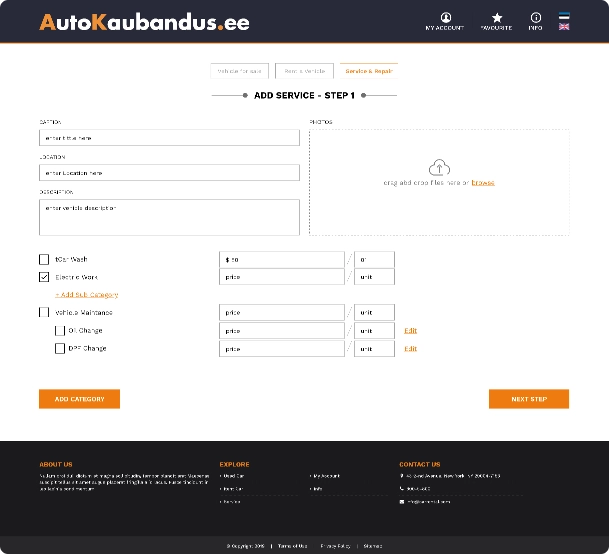Click the Description text area

coord(169,217)
